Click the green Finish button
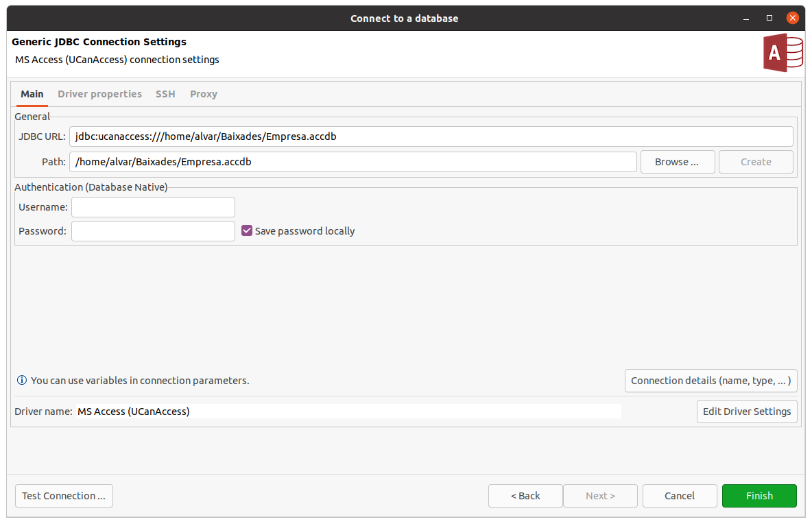Viewport: 812px width, 524px height. pos(759,496)
